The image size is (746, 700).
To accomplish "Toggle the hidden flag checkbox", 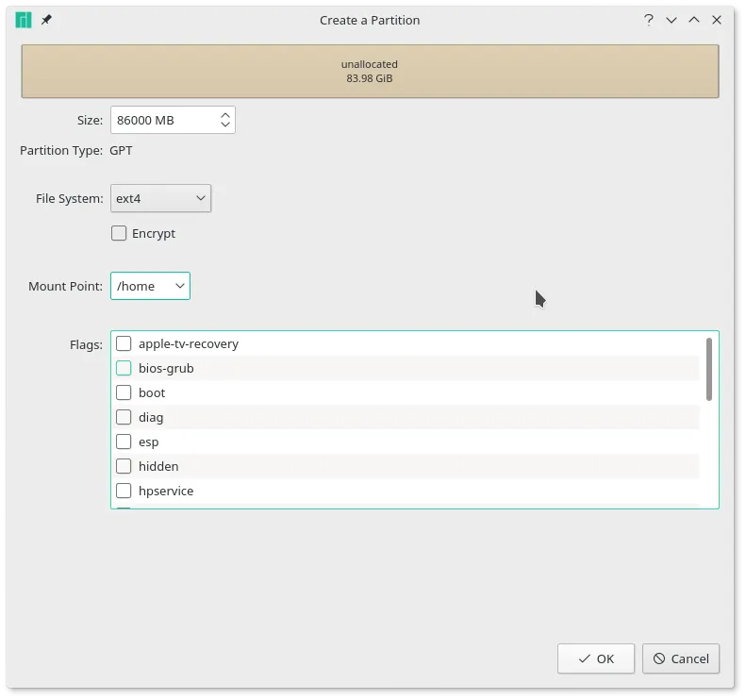I will (124, 466).
